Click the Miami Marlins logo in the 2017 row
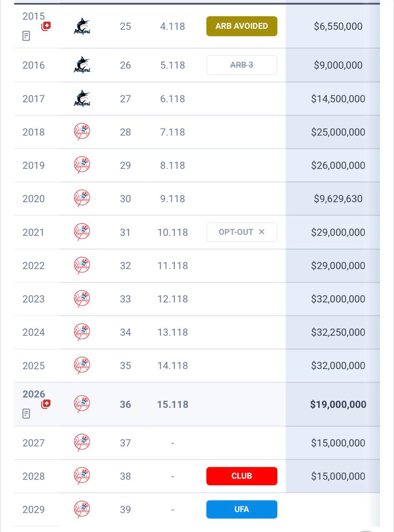394x532 pixels. click(x=82, y=99)
